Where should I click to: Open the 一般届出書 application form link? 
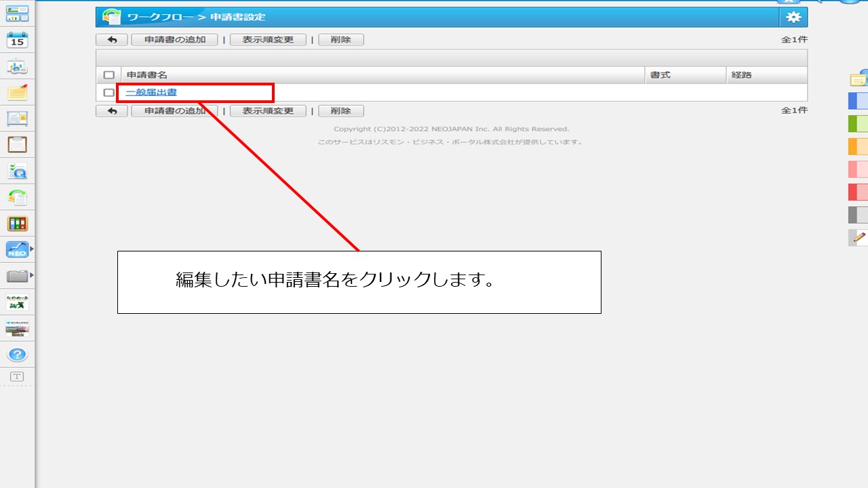click(151, 92)
